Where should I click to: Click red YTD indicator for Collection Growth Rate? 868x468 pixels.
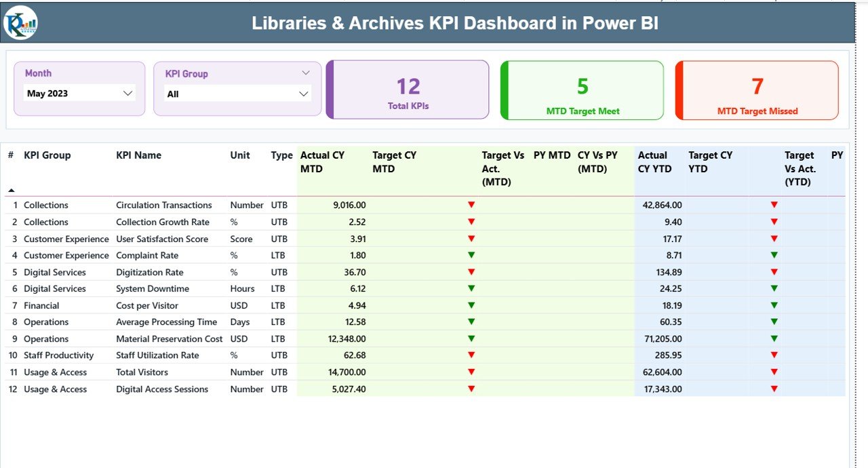[774, 222]
